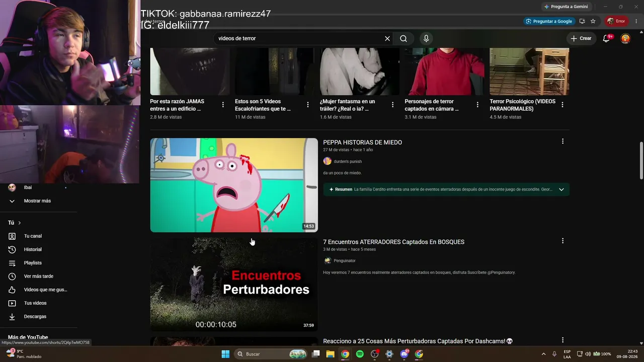
Task: Open Task View on the taskbar
Action: coord(315,354)
